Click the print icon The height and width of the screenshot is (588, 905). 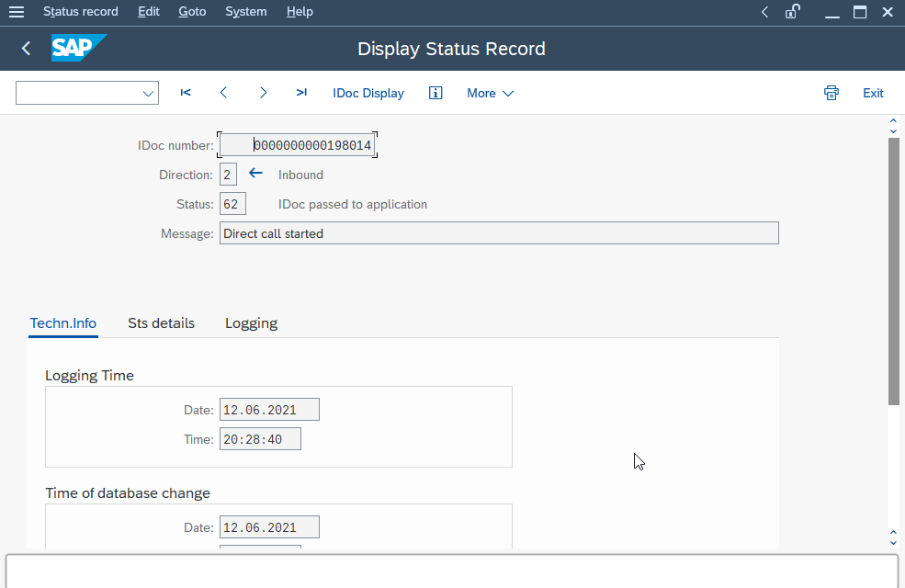(831, 93)
